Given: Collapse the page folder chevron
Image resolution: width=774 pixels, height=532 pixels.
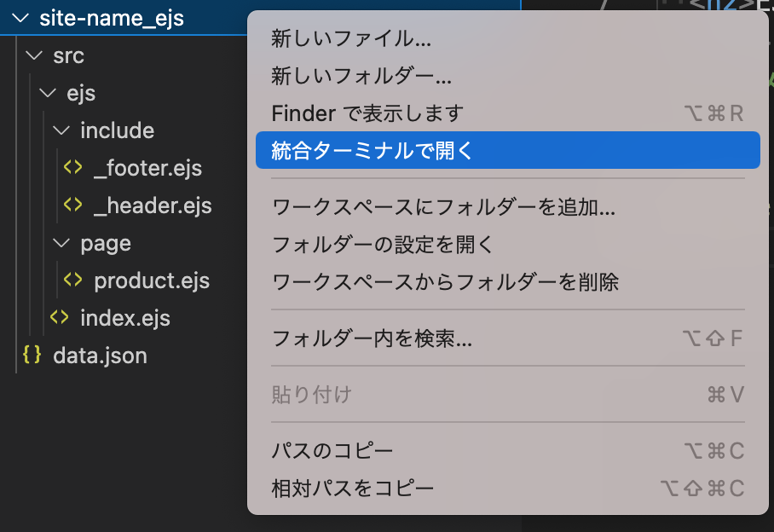Looking at the screenshot, I should 61,243.
